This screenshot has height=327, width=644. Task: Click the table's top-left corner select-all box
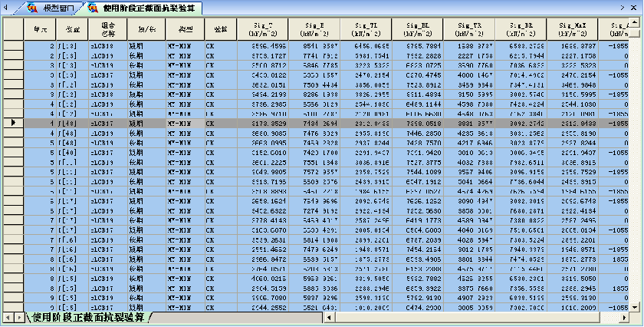coord(13,29)
